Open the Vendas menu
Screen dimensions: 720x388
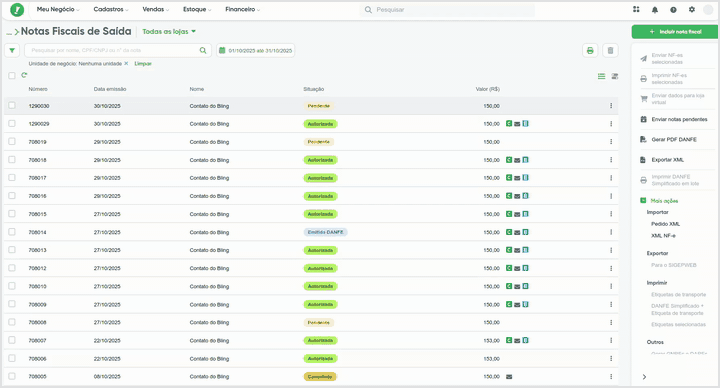point(155,9)
